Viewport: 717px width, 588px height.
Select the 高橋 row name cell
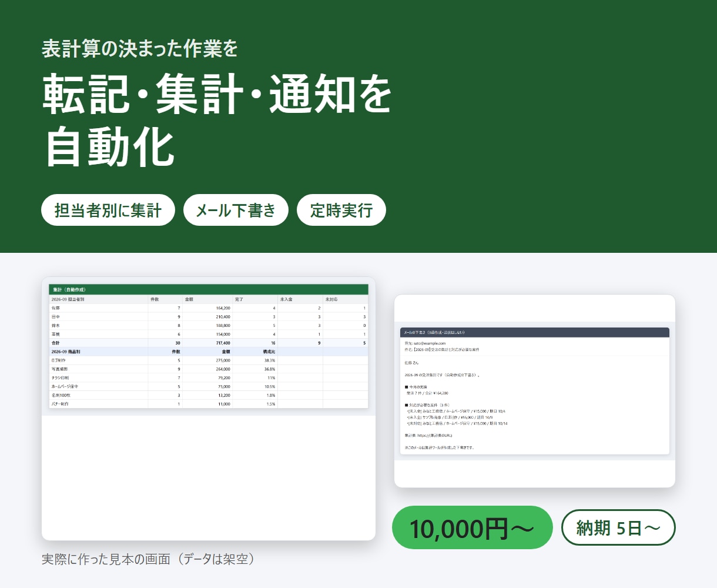[99, 334]
